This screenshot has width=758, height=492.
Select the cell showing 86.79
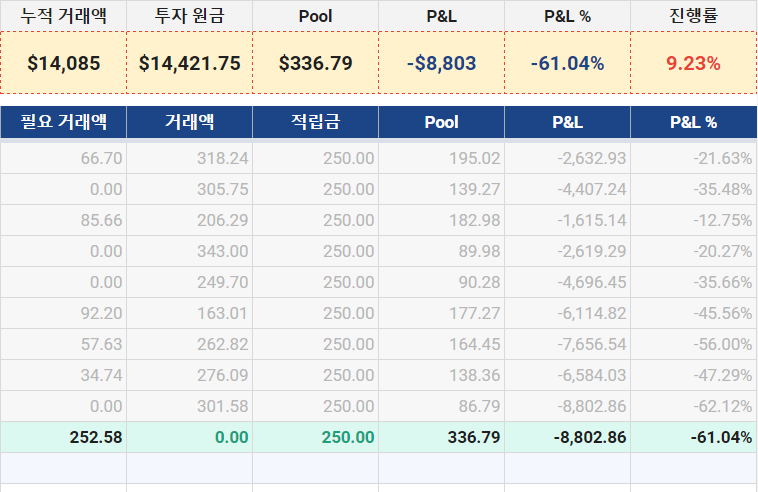click(441, 406)
